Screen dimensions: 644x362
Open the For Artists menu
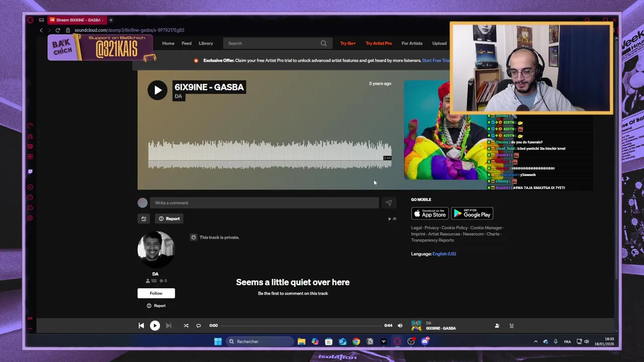[x=412, y=43]
